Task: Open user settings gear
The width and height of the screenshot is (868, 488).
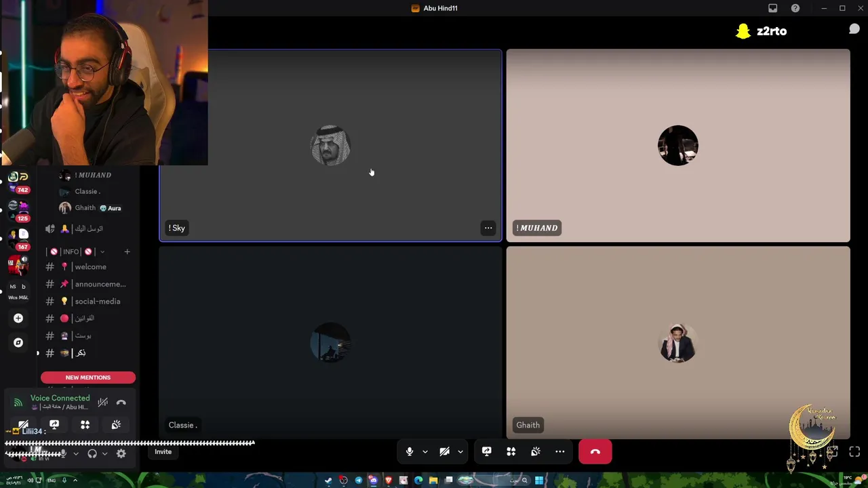Action: tap(121, 453)
